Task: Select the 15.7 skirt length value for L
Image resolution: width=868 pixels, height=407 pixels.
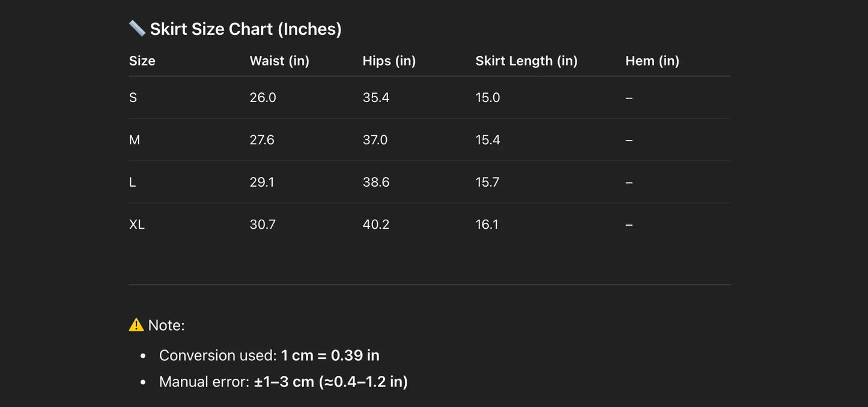Action: coord(488,182)
